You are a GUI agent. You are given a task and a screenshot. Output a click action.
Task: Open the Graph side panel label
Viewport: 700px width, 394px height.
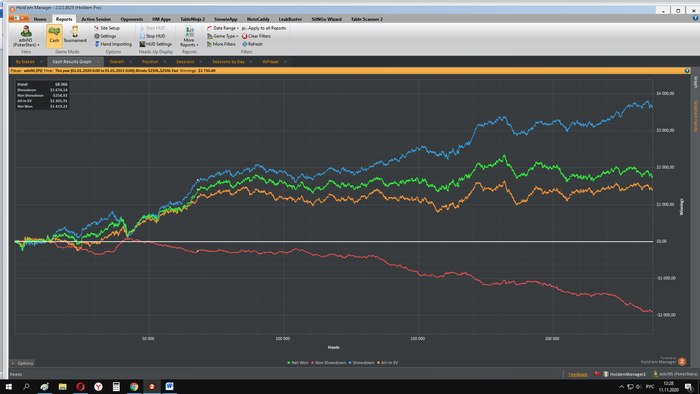point(695,82)
